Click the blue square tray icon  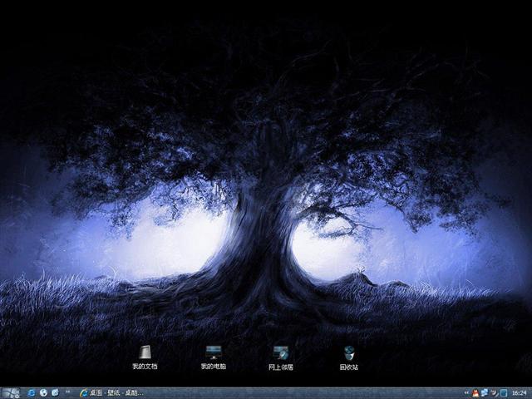click(x=504, y=392)
